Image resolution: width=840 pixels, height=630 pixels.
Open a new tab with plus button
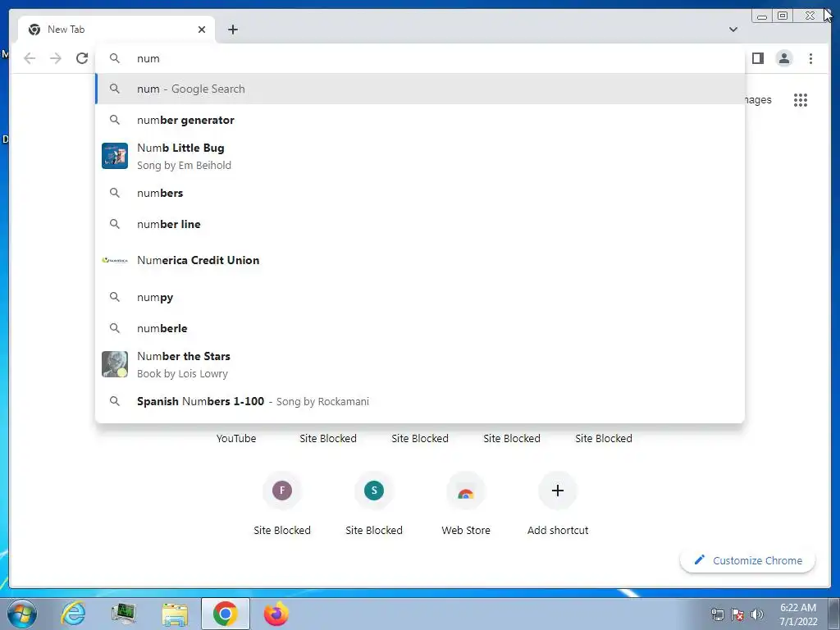(232, 30)
